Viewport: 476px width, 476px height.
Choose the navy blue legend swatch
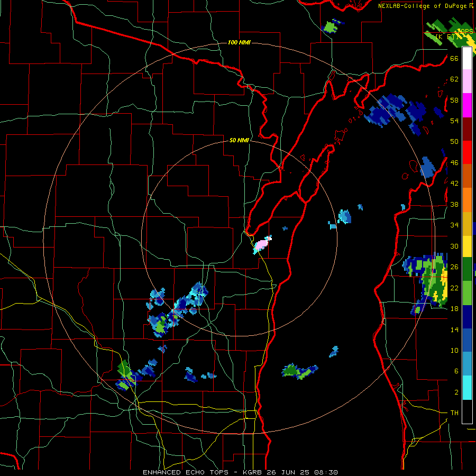(467, 317)
